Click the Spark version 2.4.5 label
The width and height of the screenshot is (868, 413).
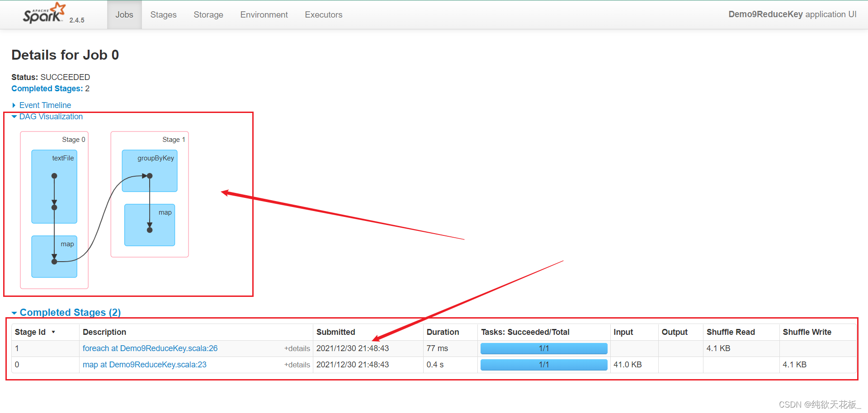(x=77, y=20)
